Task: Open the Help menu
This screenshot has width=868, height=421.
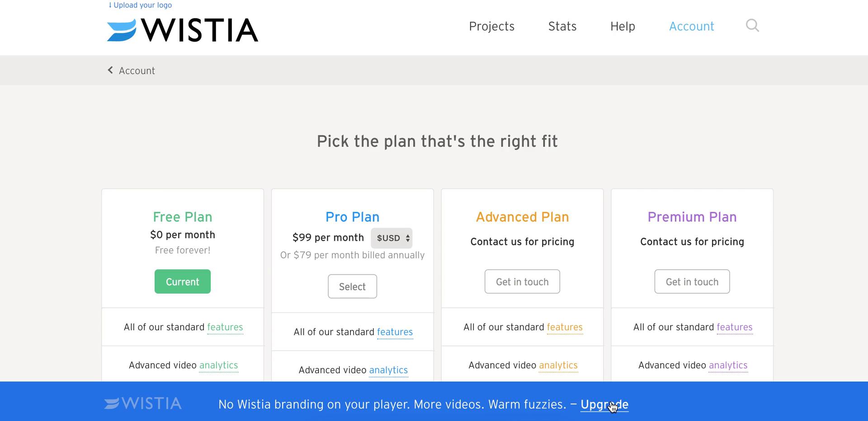Action: coord(623,26)
